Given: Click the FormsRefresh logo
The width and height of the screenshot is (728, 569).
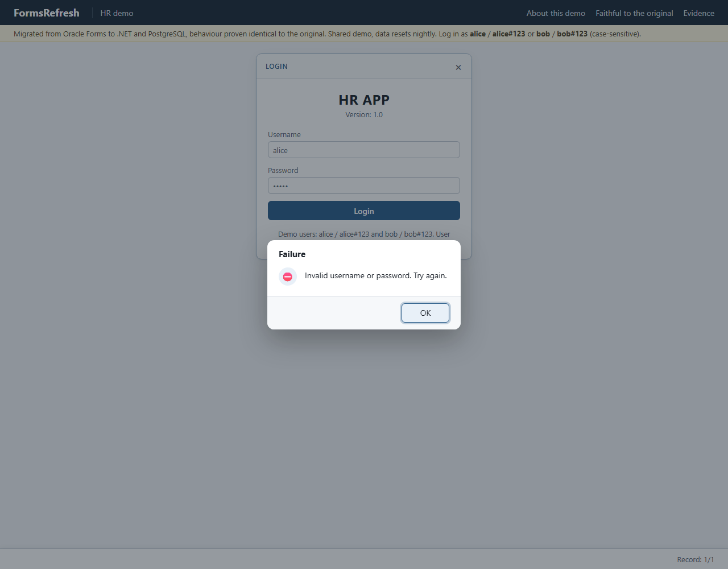Looking at the screenshot, I should (x=47, y=13).
